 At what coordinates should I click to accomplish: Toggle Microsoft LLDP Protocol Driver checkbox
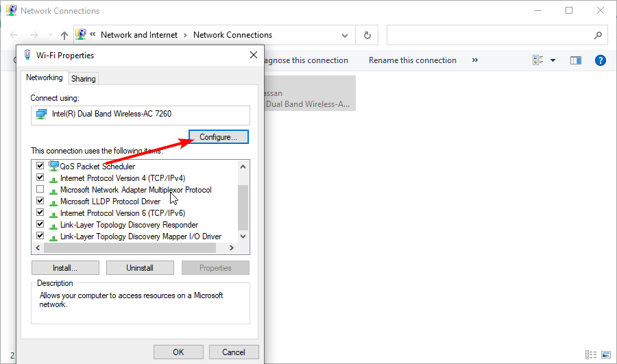pos(40,201)
